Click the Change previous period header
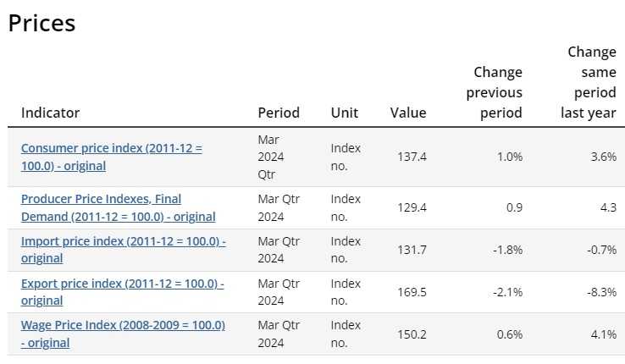This screenshot has height=364, width=625. [495, 92]
